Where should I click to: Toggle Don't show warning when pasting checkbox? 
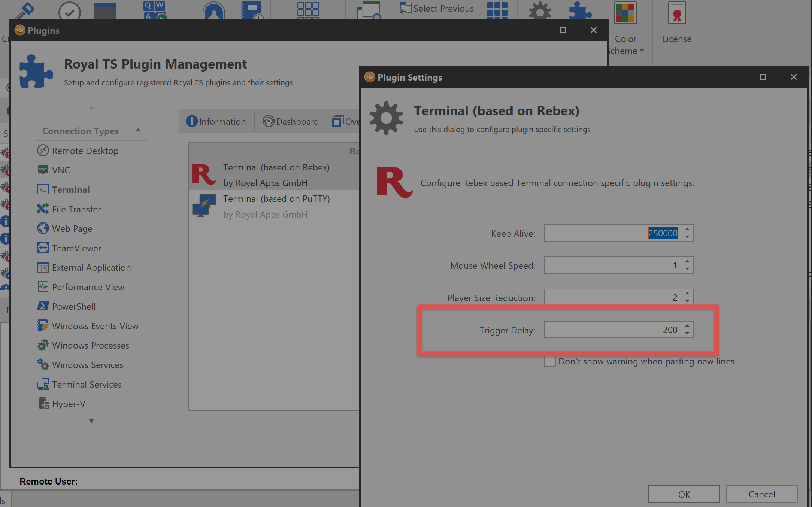pyautogui.click(x=550, y=362)
